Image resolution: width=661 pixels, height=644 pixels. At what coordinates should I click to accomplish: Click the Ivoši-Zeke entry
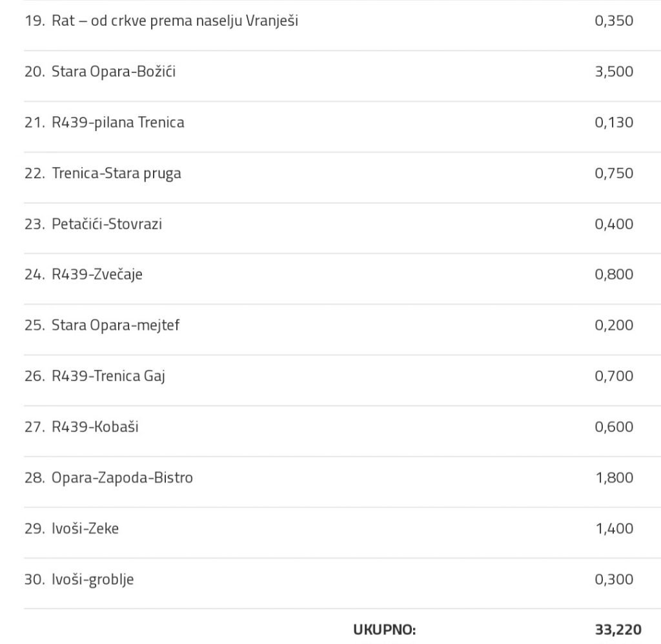(x=85, y=528)
